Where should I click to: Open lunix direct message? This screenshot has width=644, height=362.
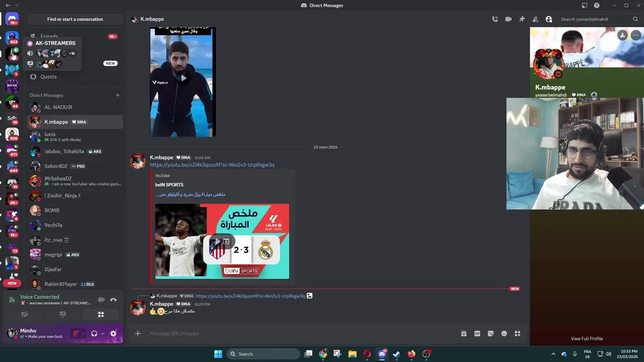click(74, 137)
